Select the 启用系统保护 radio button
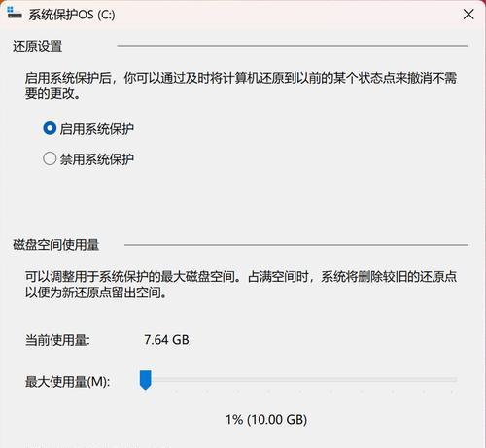This screenshot has width=486, height=448. tap(50, 128)
